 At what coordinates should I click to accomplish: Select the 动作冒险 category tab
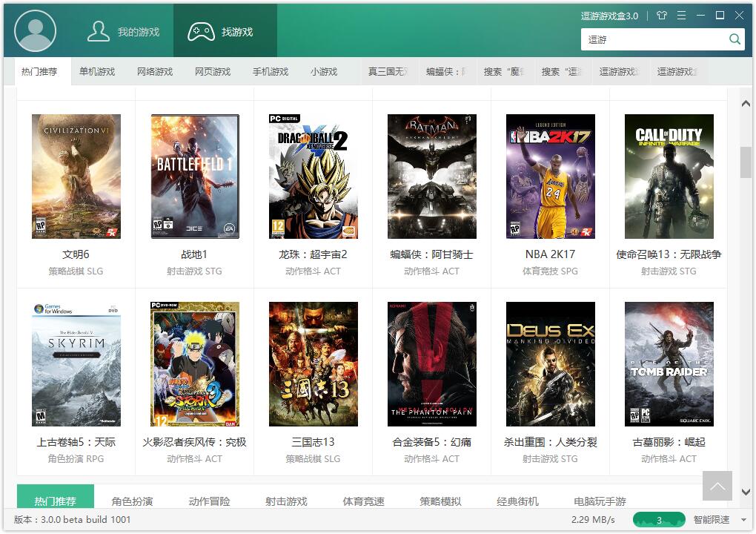click(x=209, y=501)
